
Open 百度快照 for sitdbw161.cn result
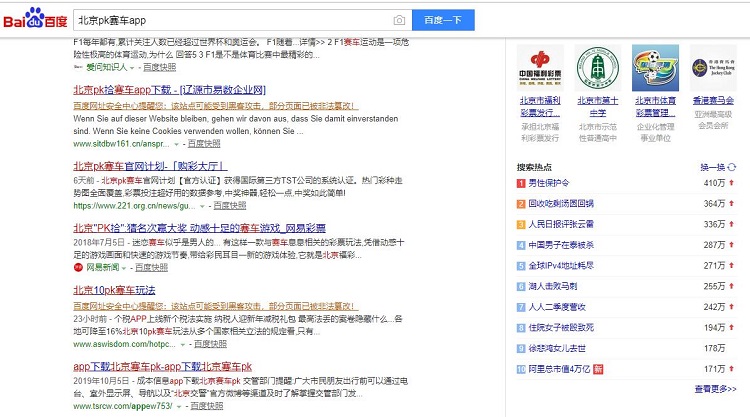click(204, 143)
